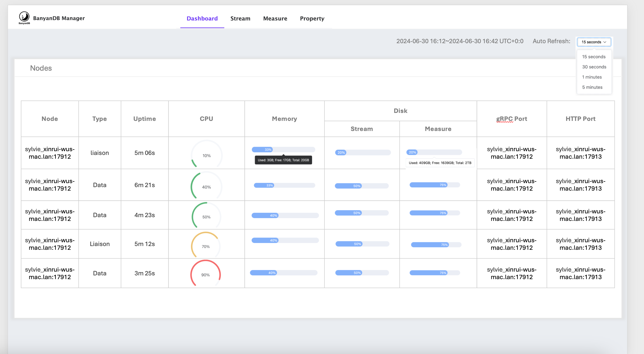Viewport: 644px width, 354px height.
Task: Open the Measure tab
Action: click(x=275, y=19)
